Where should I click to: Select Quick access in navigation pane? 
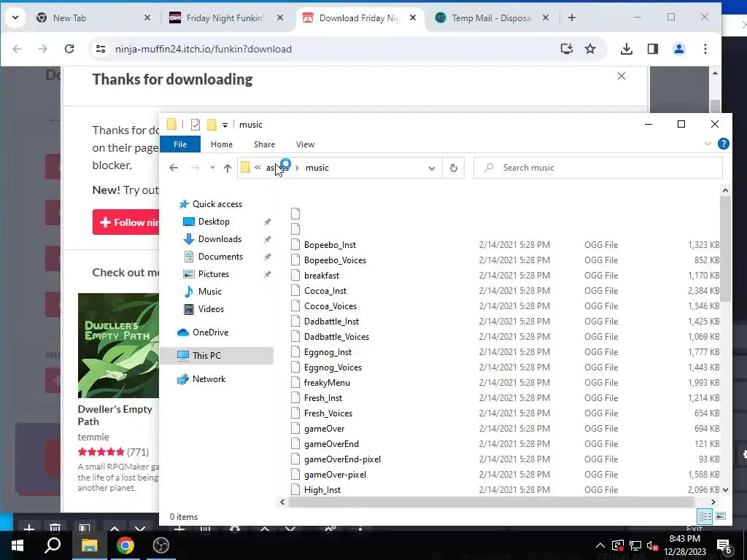coord(217,204)
